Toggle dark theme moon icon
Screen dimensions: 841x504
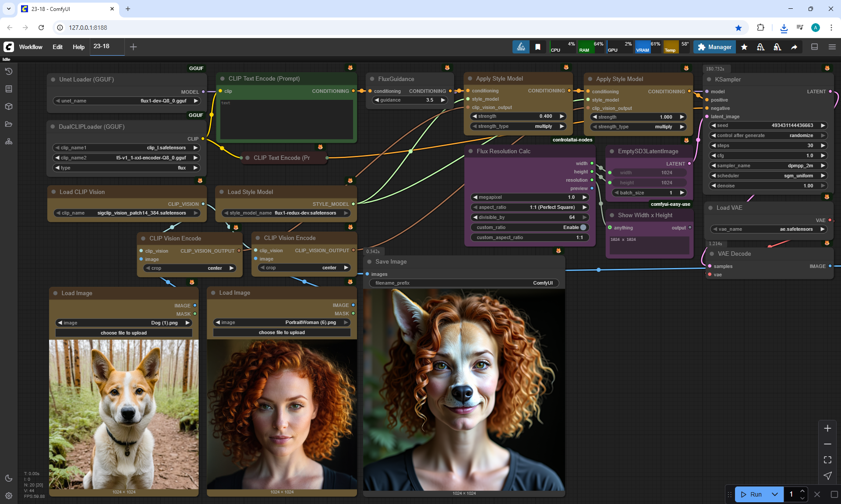pos(9,478)
